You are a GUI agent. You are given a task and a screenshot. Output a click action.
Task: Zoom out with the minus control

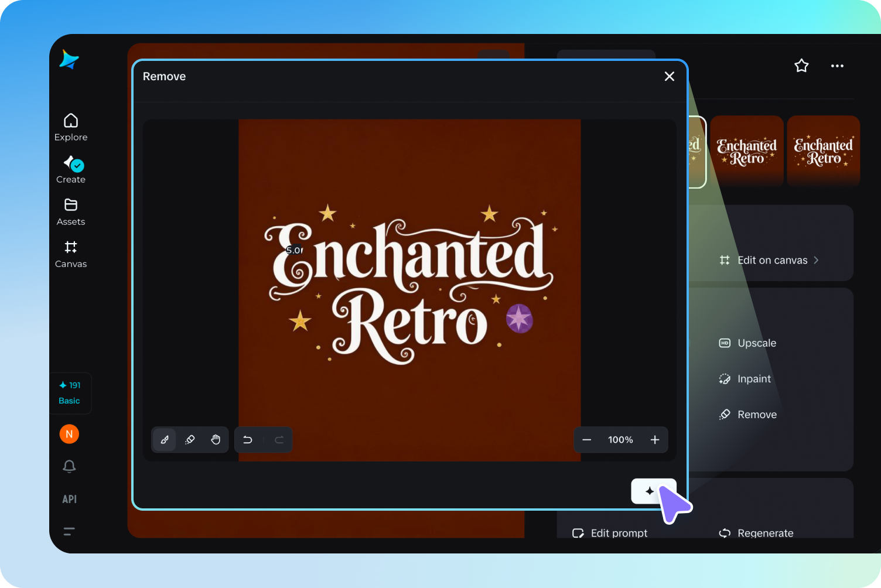coord(586,440)
